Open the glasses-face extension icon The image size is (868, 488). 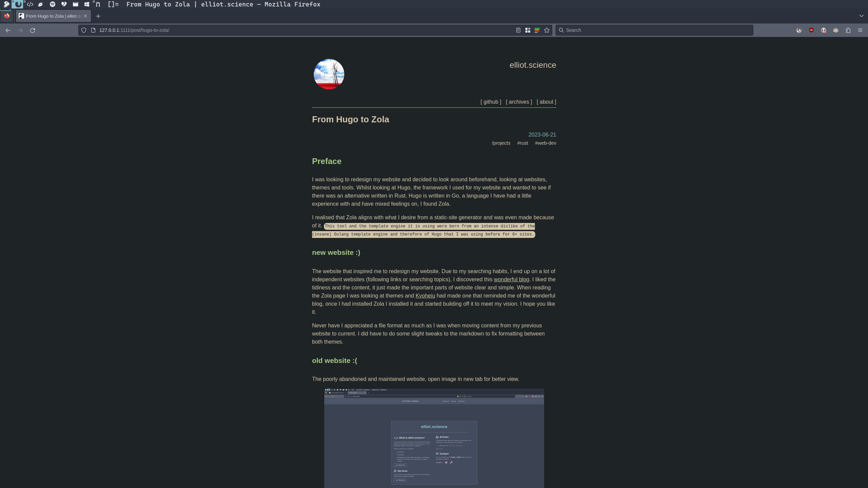click(835, 30)
